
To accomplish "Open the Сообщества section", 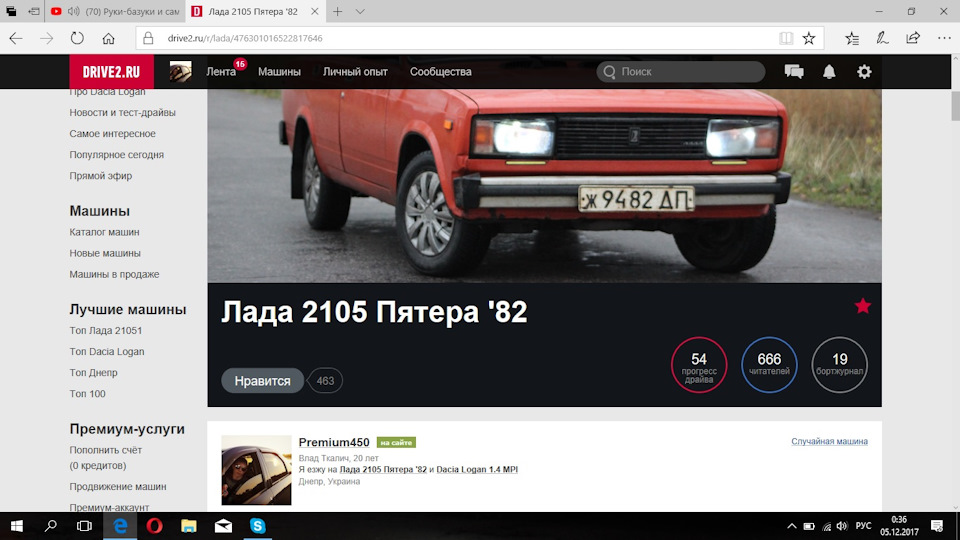I will 441,72.
